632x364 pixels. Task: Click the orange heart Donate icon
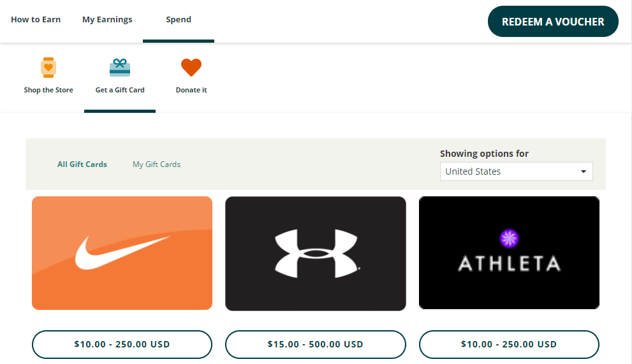pos(191,67)
